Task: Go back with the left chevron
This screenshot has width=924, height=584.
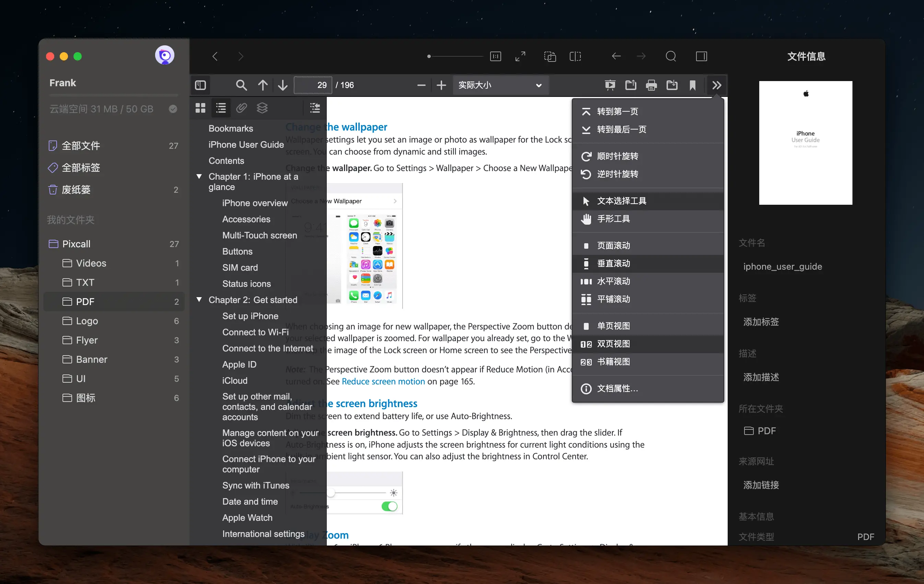Action: (215, 56)
